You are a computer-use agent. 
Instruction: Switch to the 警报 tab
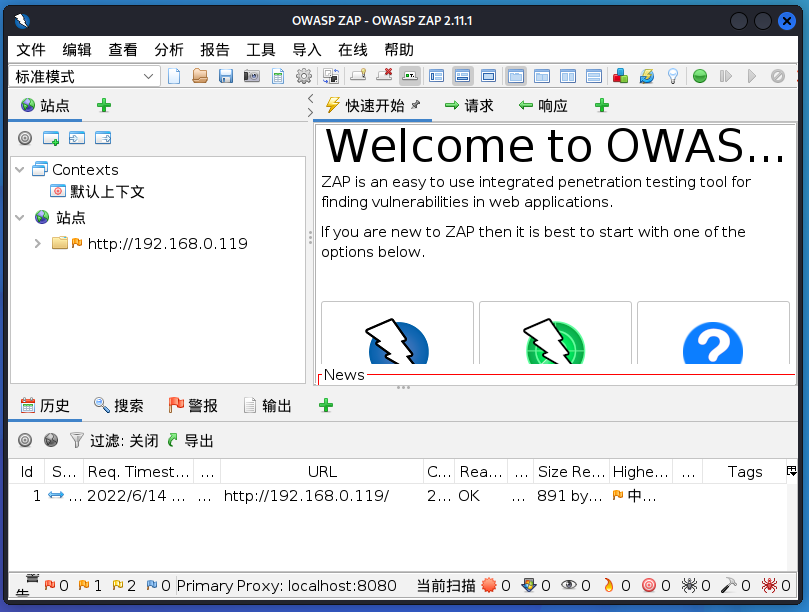pos(193,406)
